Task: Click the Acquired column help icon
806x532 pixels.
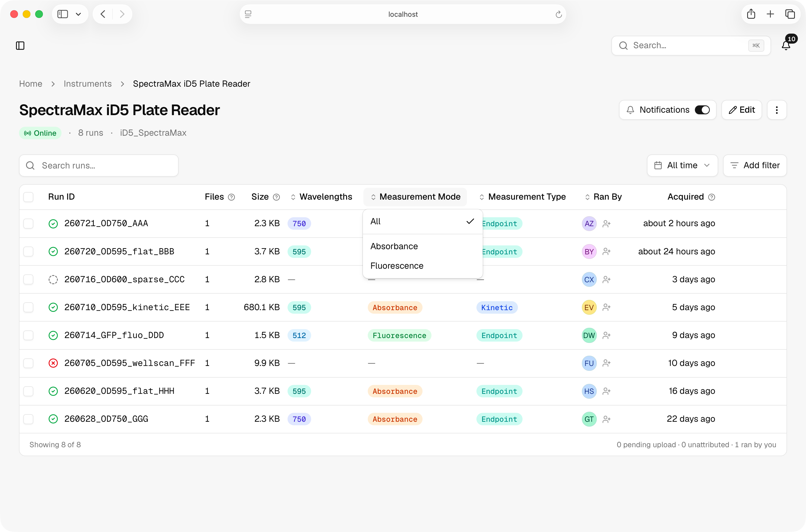Action: point(712,197)
